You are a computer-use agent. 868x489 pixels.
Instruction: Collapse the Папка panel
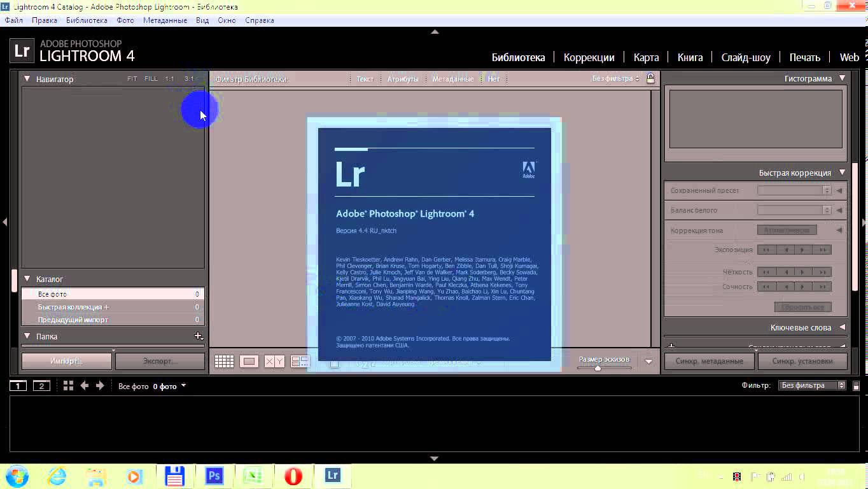27,336
